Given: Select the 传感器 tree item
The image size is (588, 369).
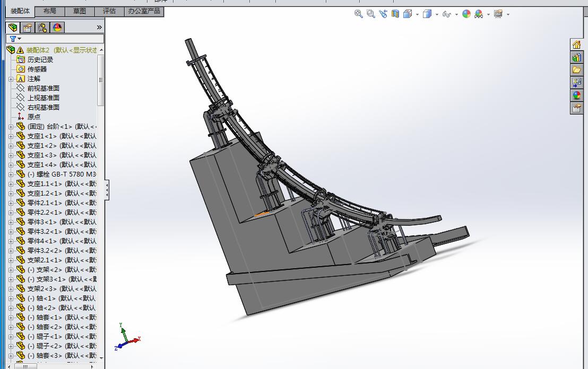Looking at the screenshot, I should [37, 69].
